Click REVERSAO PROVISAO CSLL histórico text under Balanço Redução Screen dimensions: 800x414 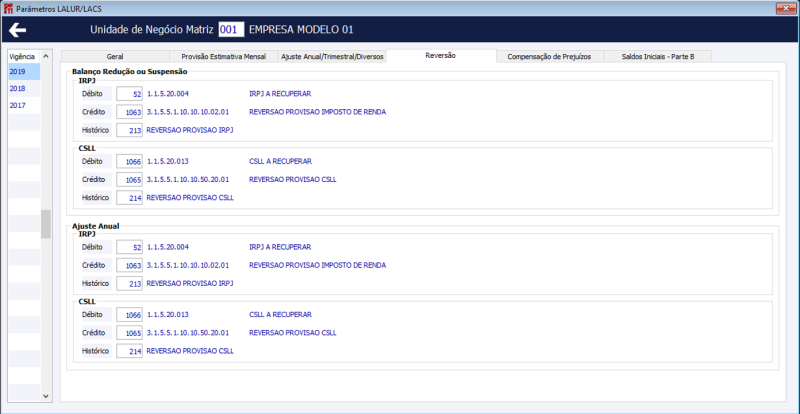[190, 198]
